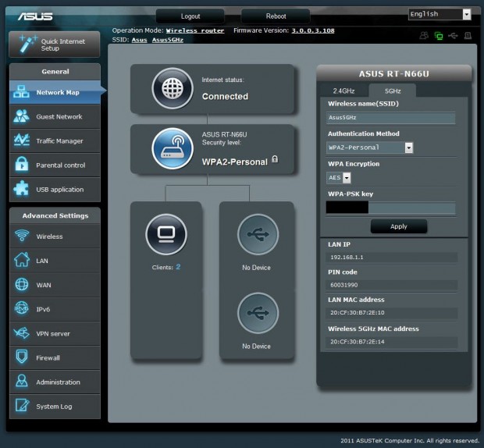Click the Reboot button
The width and height of the screenshot is (484, 448).
[x=276, y=16]
